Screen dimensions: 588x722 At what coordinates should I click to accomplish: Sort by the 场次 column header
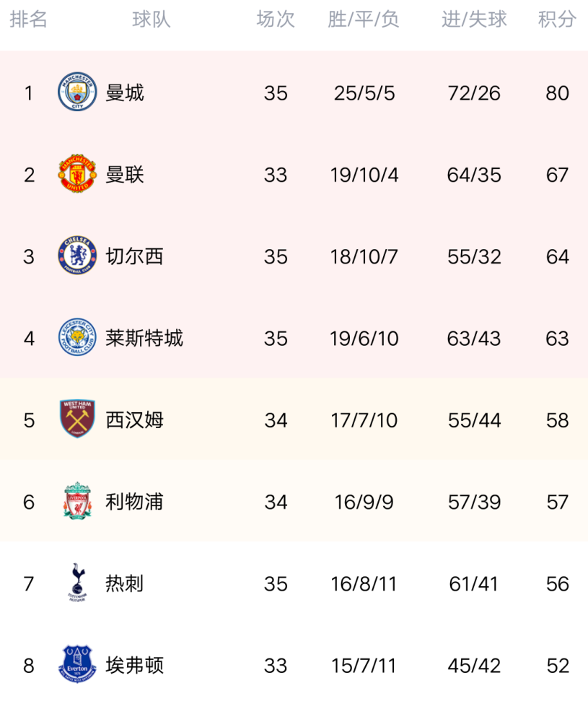(276, 19)
